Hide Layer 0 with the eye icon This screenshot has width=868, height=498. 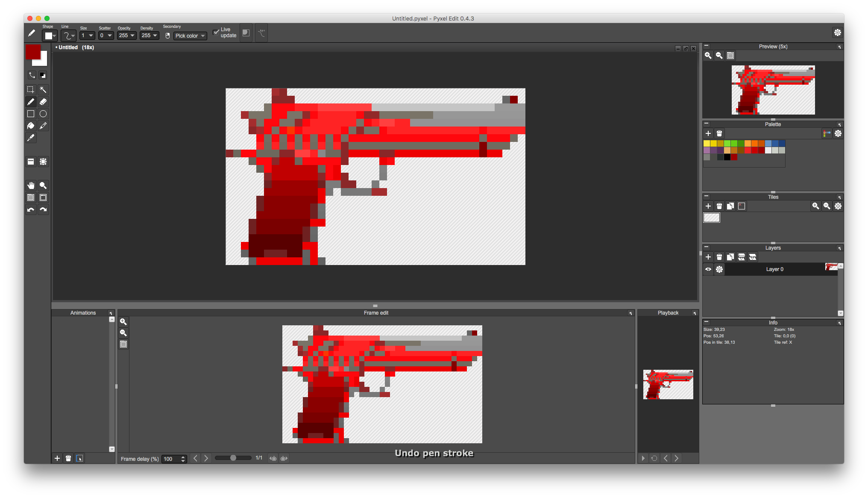pos(708,269)
